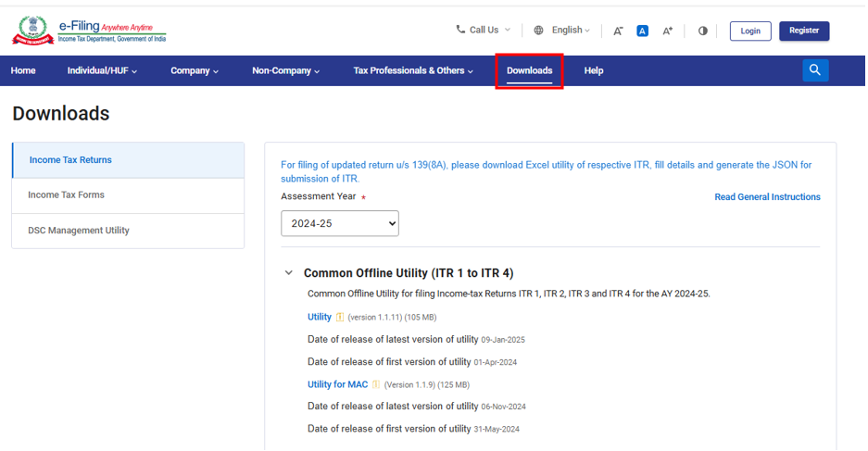Viewport: 868px width, 451px height.
Task: Collapse the Common Offline Utility section
Action: click(x=289, y=273)
